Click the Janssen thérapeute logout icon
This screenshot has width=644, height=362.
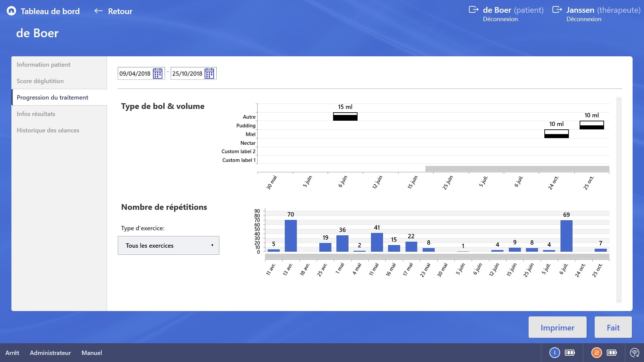(557, 10)
